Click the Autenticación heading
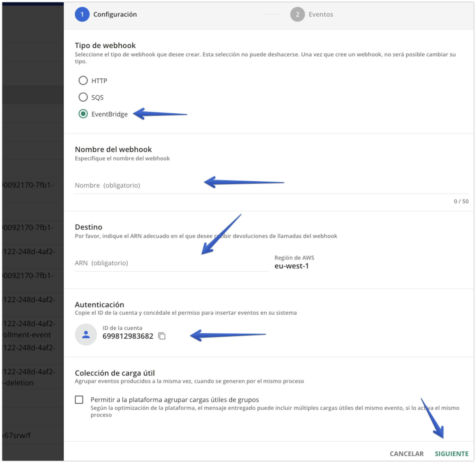The height and width of the screenshot is (463, 476). (x=100, y=305)
